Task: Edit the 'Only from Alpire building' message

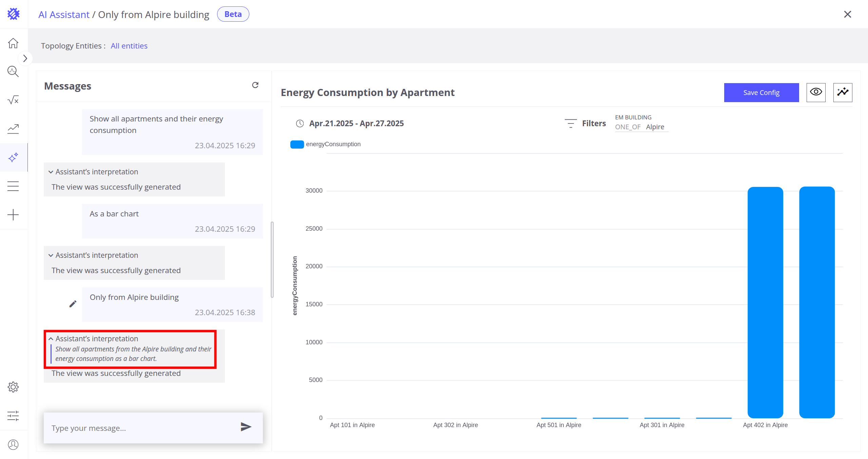Action: tap(73, 304)
